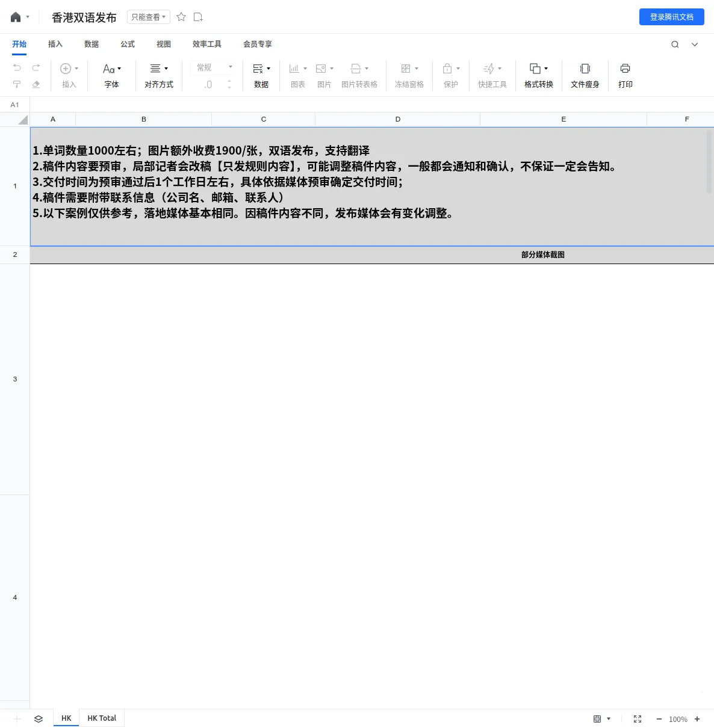Open the 效率工具 ribbon tab
Screen dimensions: 714x728
point(207,44)
